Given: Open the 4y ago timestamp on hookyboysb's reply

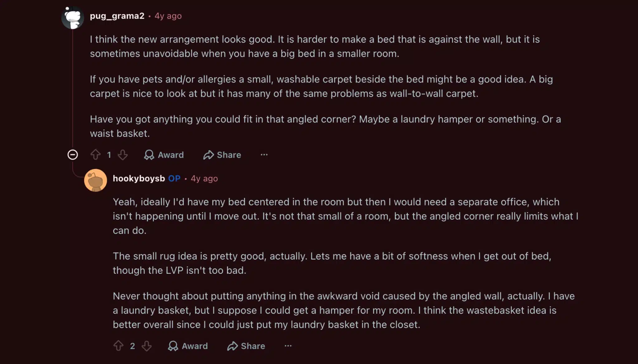Looking at the screenshot, I should 204,179.
